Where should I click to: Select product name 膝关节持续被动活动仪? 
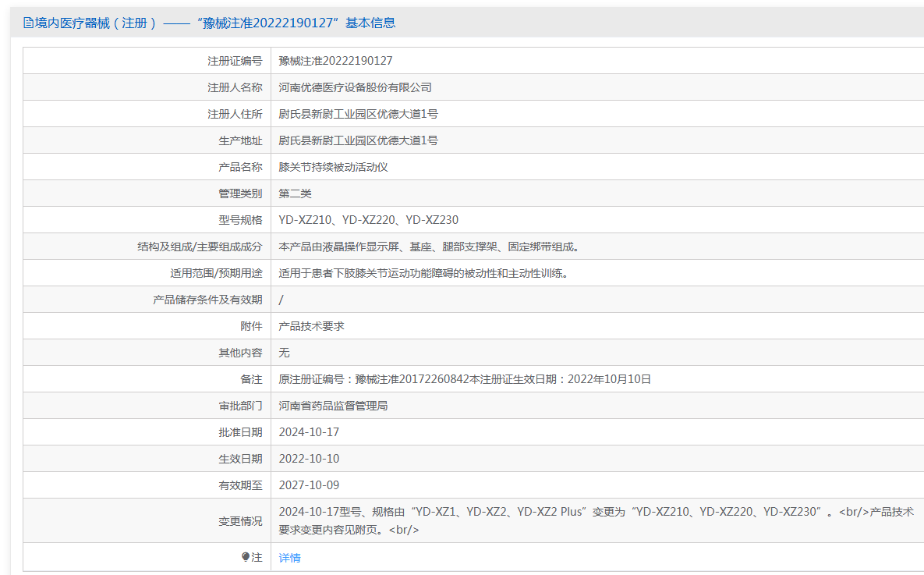pos(333,167)
